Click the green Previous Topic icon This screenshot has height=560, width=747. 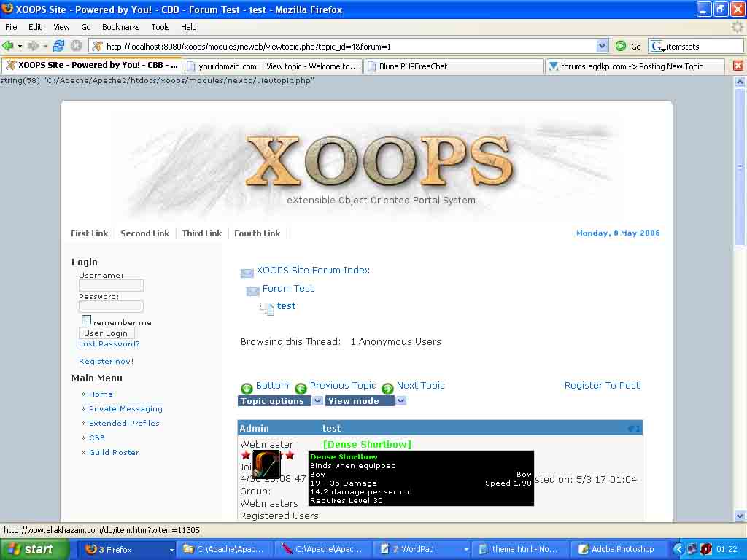pyautogui.click(x=301, y=388)
